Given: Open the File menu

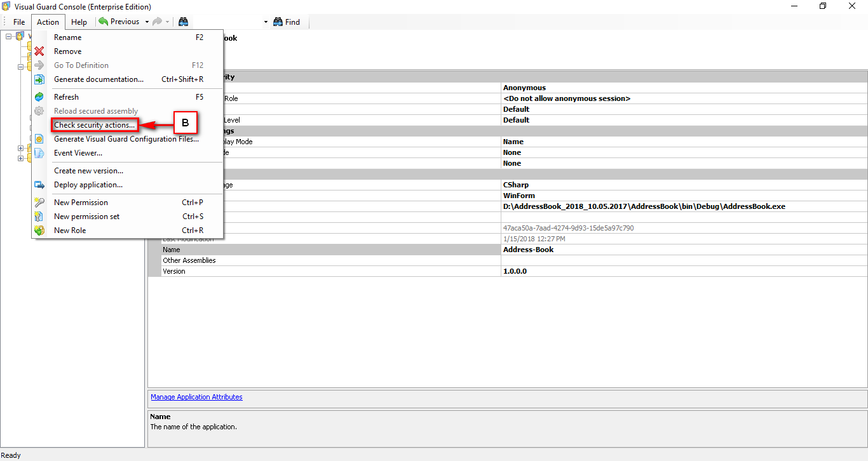Looking at the screenshot, I should pyautogui.click(x=19, y=22).
